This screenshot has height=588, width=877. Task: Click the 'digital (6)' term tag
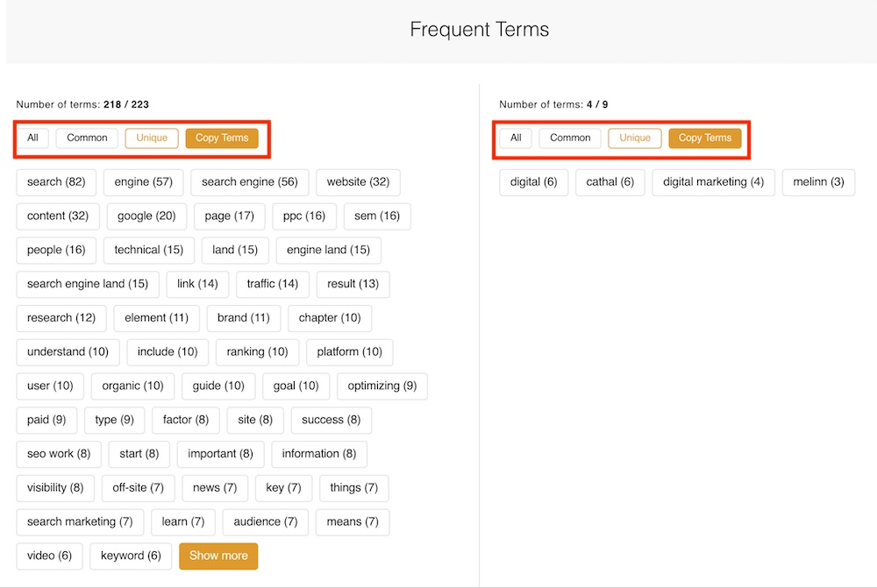point(533,182)
